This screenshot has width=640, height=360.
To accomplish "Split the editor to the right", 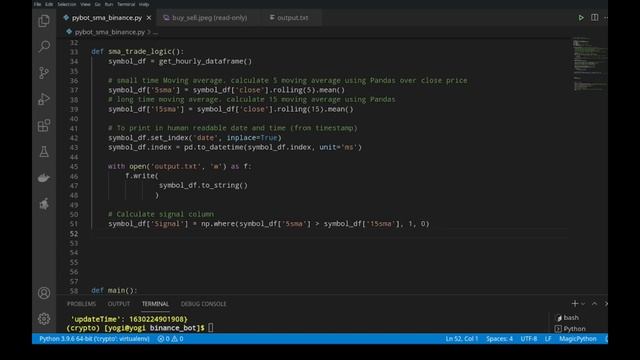I will tap(595, 18).
